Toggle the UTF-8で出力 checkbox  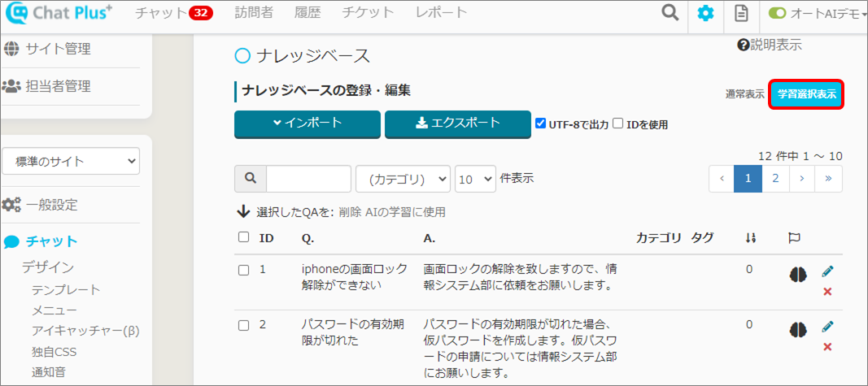point(541,124)
